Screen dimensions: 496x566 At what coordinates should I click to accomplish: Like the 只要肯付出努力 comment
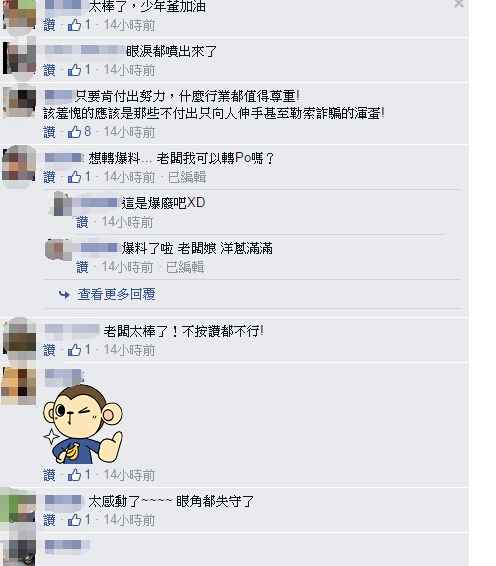coord(49,132)
